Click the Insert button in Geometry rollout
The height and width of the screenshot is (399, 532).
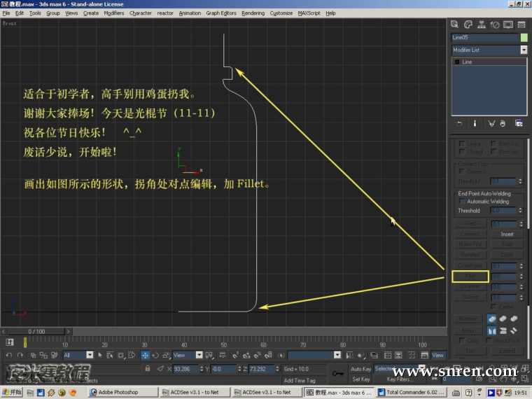(x=507, y=234)
